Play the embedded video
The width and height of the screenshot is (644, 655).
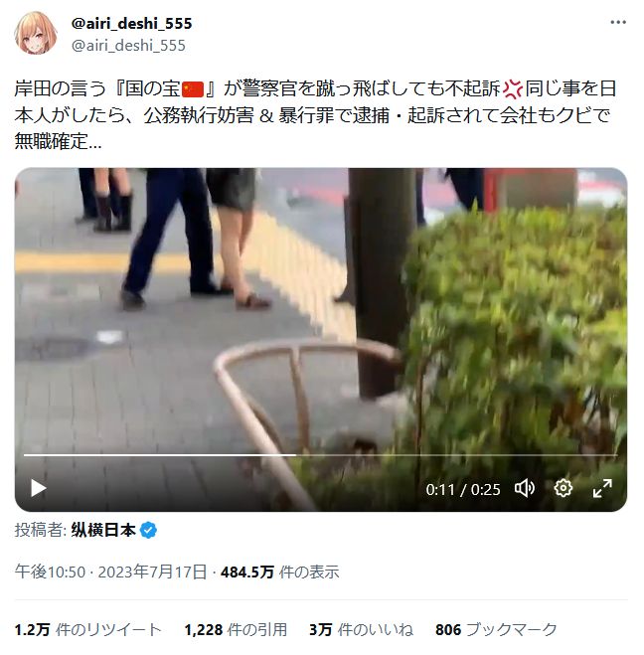click(39, 488)
